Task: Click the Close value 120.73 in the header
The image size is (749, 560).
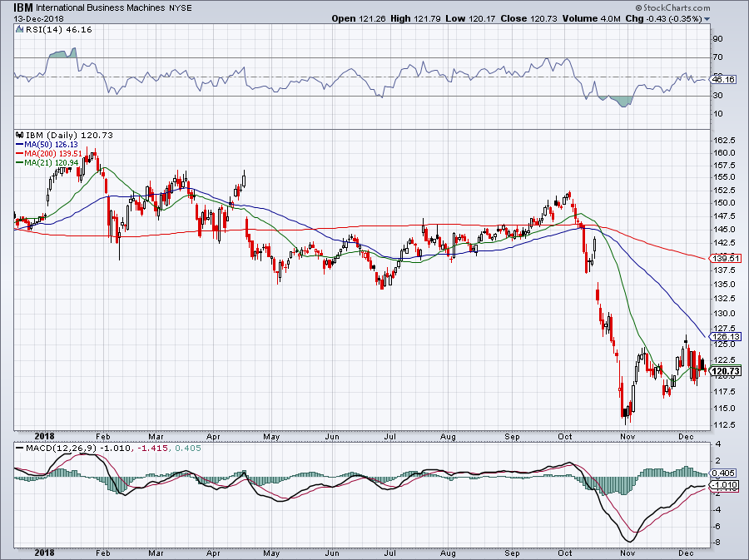Action: (x=544, y=18)
